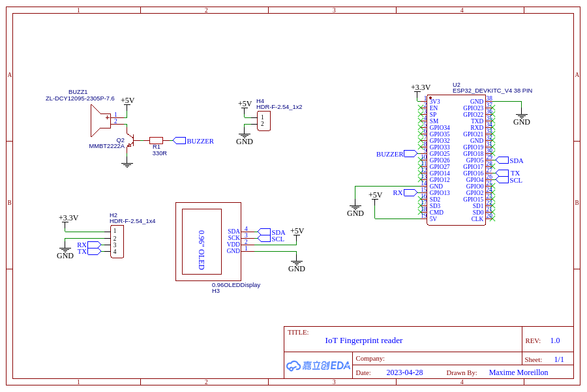Click the Maxime Moreillon drawn-by field
The width and height of the screenshot is (587, 392).
[x=519, y=372]
